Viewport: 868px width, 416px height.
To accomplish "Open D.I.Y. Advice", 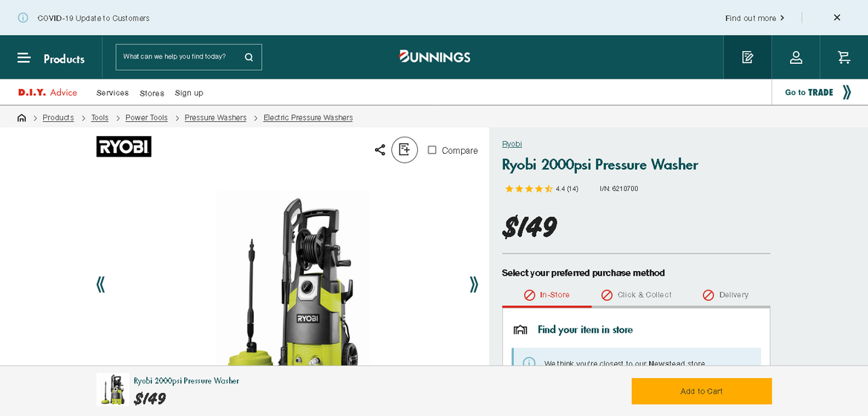I will (48, 93).
